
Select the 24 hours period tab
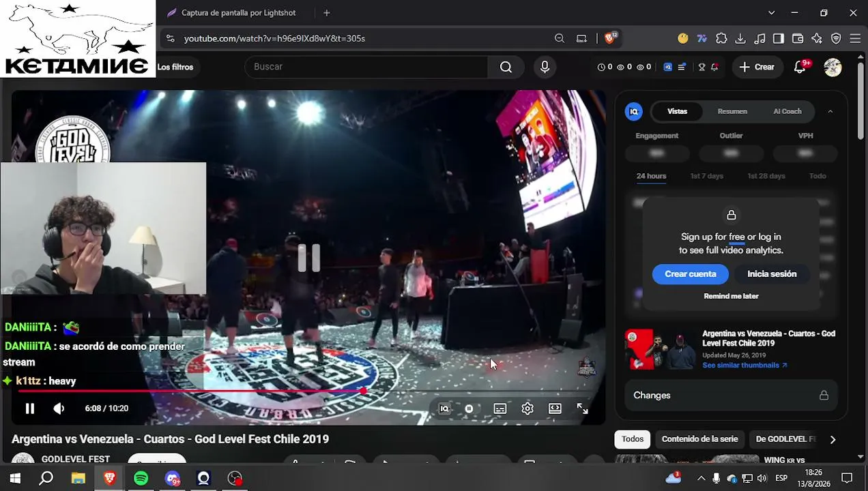[x=651, y=176]
